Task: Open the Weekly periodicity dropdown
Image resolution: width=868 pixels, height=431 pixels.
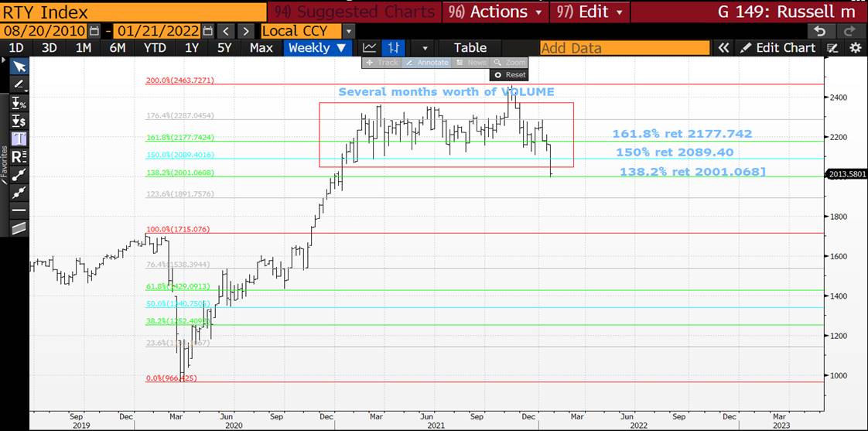Action: tap(318, 48)
